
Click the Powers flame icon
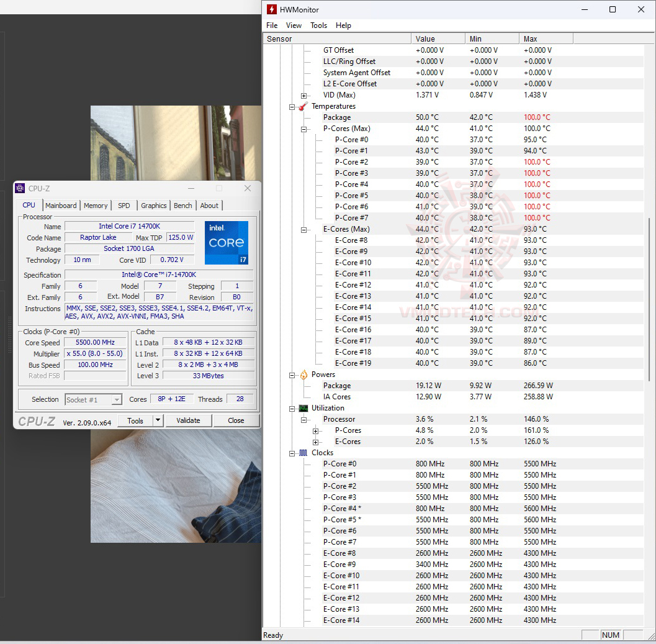303,374
